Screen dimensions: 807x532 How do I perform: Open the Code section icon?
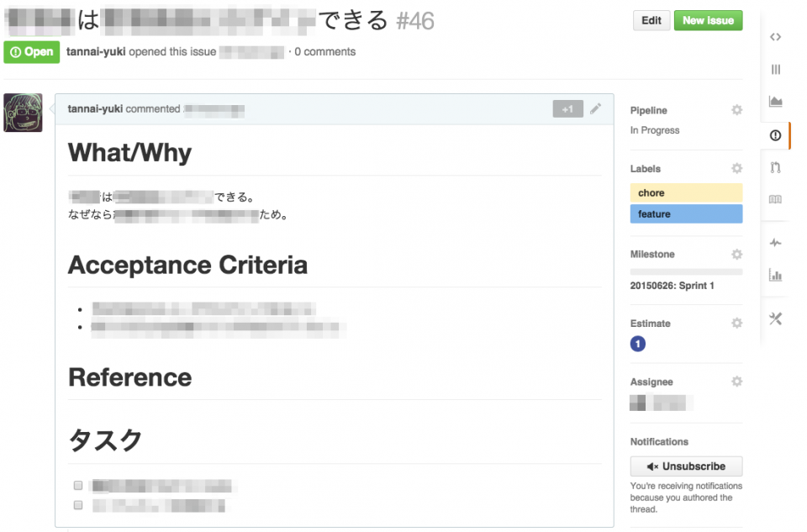[775, 36]
